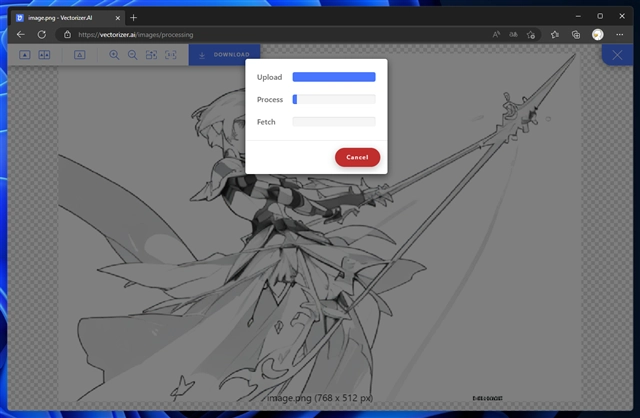Click the Process progress bar
This screenshot has width=640, height=418.
click(333, 99)
